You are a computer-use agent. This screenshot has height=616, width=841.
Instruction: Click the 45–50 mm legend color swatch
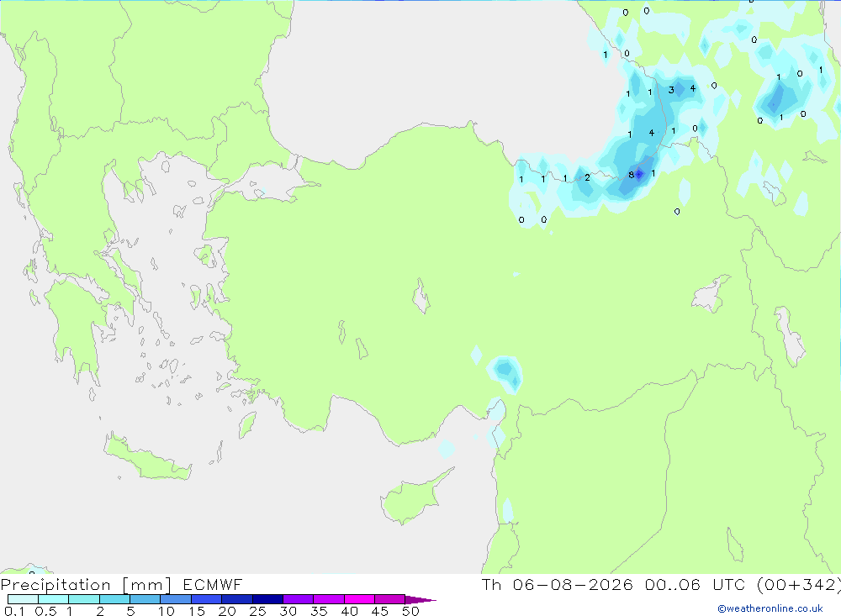click(390, 599)
